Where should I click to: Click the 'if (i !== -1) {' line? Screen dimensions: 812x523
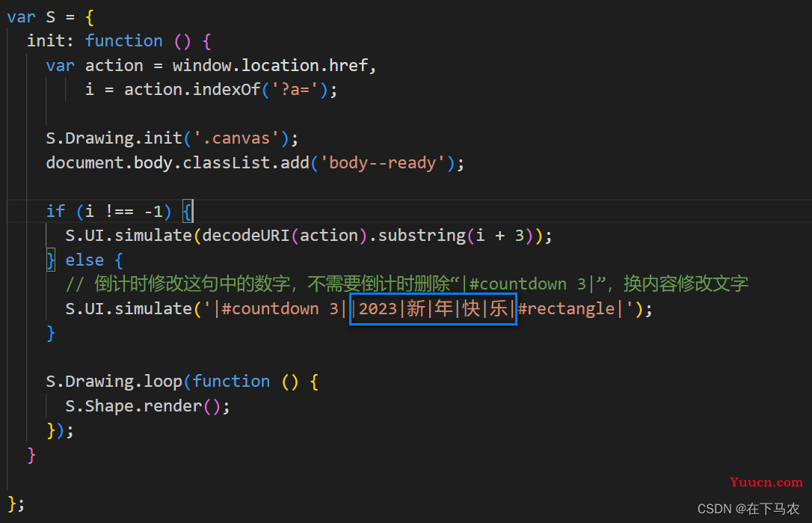(x=120, y=212)
